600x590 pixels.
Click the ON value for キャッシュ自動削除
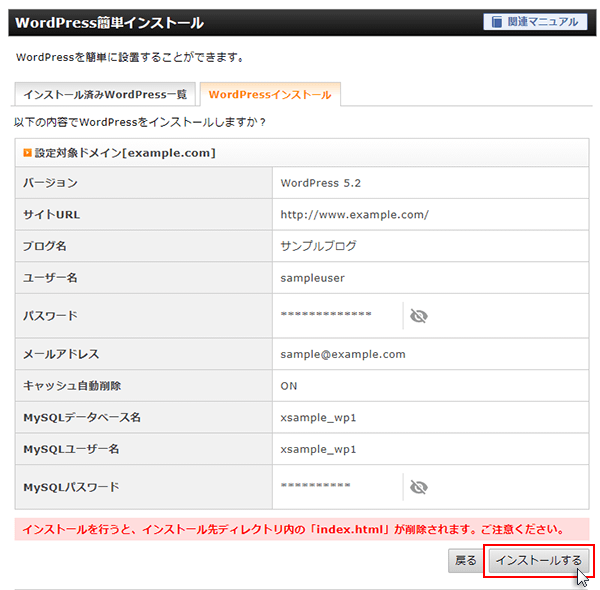click(289, 386)
